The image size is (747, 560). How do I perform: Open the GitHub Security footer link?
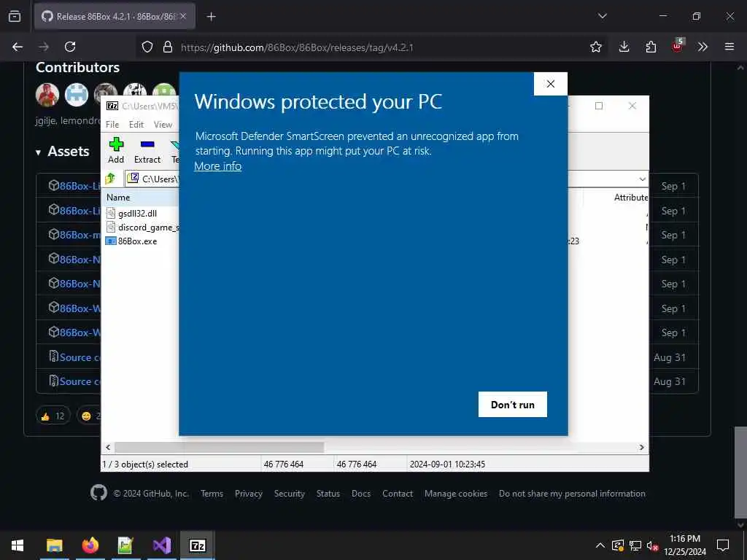[289, 494]
